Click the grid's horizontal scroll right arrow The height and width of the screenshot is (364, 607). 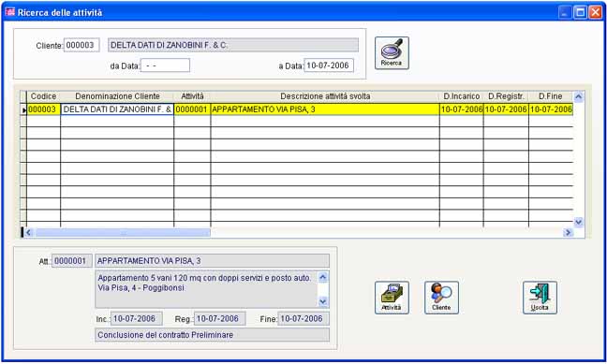pyautogui.click(x=568, y=232)
